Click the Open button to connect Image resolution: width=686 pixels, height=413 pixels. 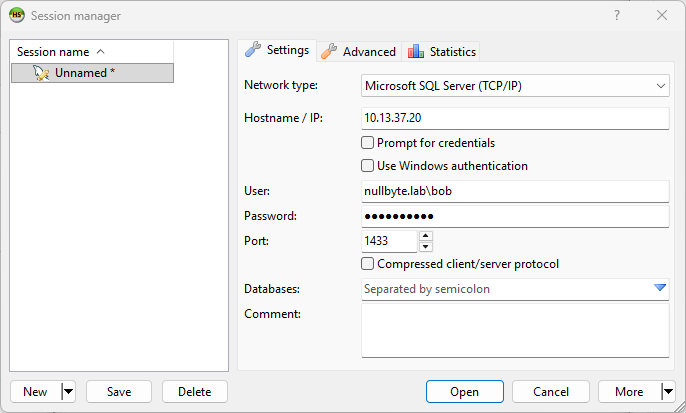(465, 392)
